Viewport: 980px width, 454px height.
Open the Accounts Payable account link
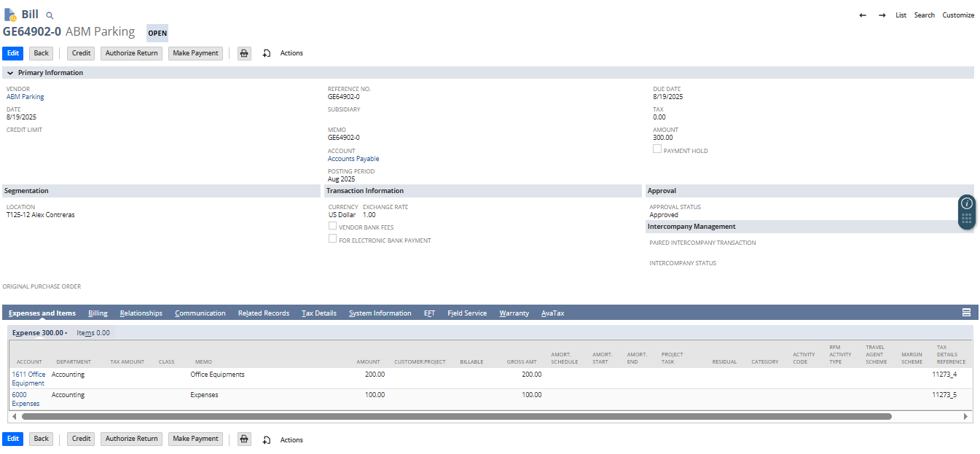(x=353, y=158)
